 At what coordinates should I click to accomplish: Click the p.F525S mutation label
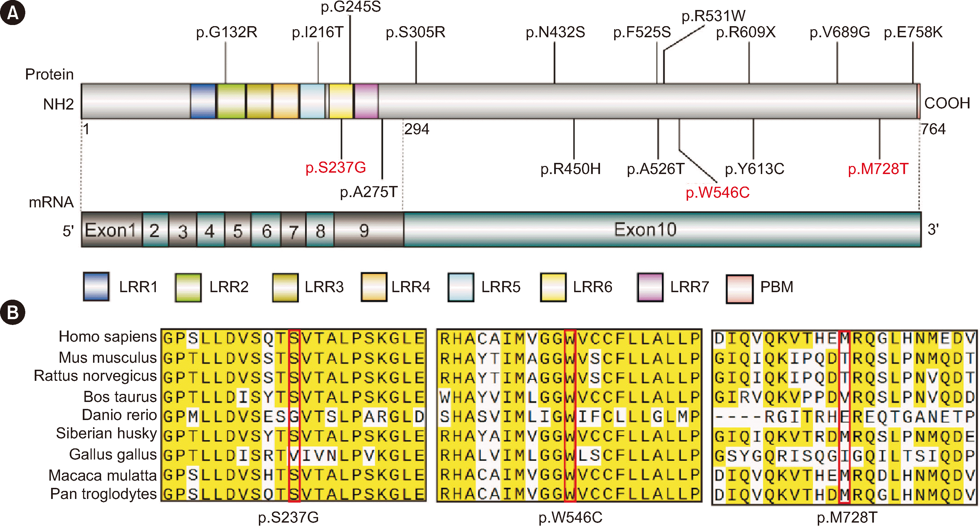pos(642,32)
